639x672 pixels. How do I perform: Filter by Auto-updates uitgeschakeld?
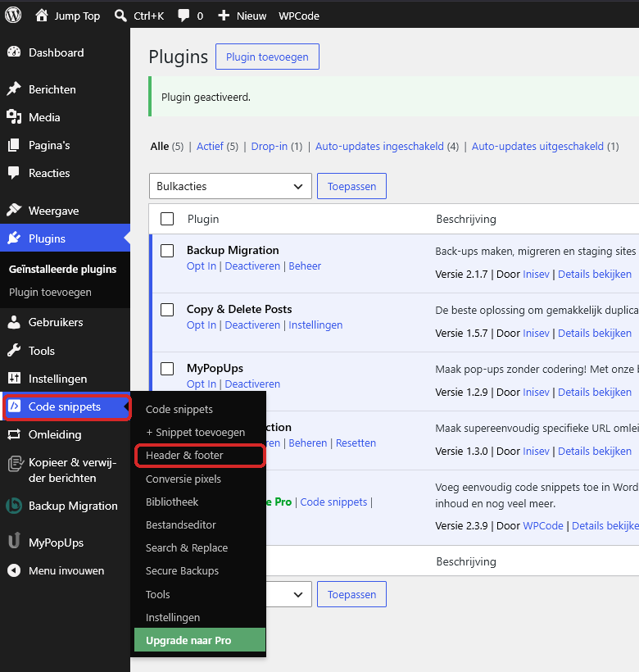click(537, 146)
